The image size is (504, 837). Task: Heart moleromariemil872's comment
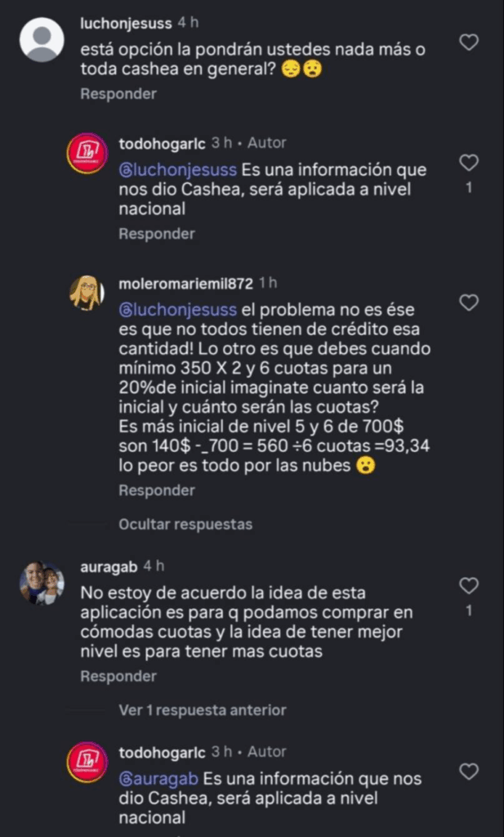(x=468, y=303)
